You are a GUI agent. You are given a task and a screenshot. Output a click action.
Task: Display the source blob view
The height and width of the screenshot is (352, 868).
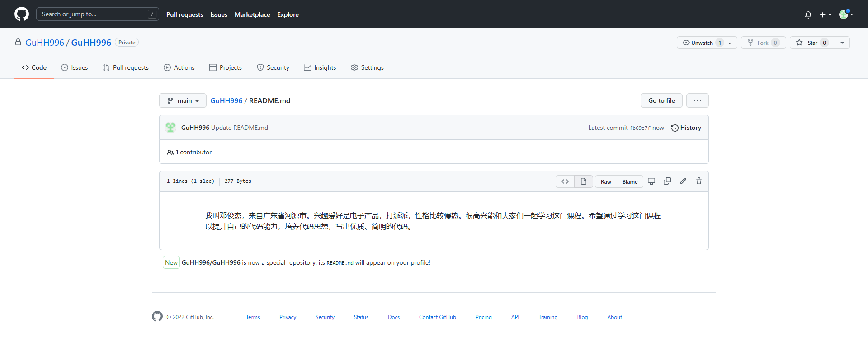pos(565,181)
